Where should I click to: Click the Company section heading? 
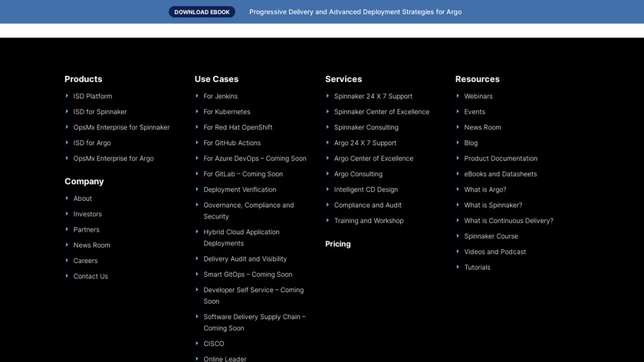click(84, 182)
